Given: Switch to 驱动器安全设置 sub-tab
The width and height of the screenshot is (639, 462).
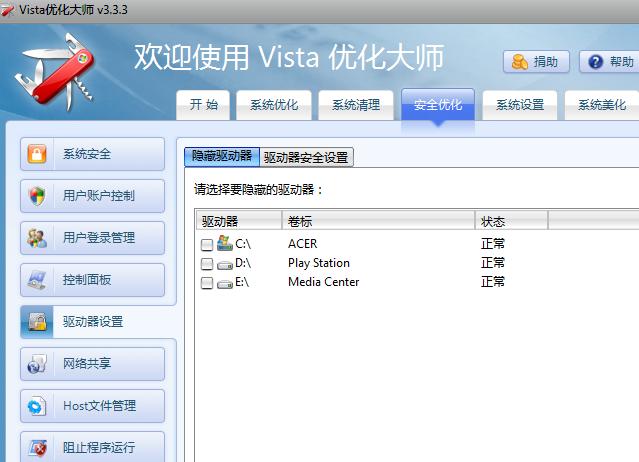Looking at the screenshot, I should pos(306,157).
